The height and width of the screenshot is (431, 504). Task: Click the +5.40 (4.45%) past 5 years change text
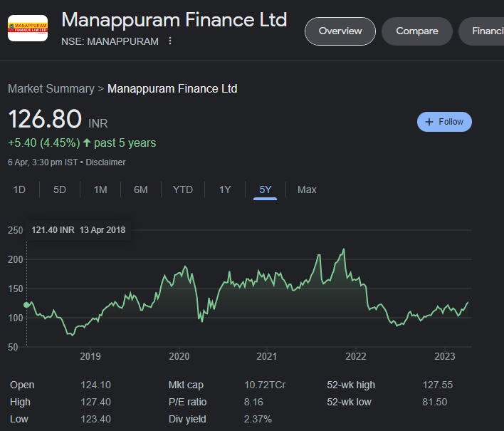(82, 142)
